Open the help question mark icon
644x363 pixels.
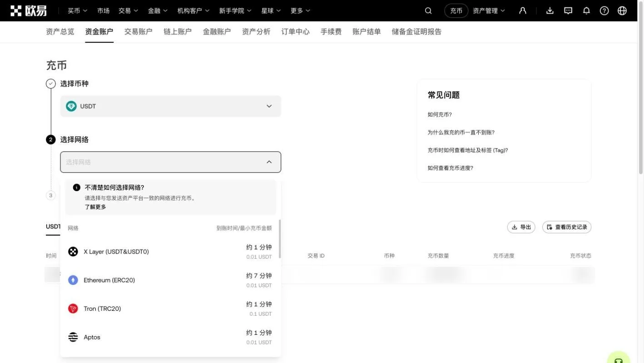tap(604, 10)
